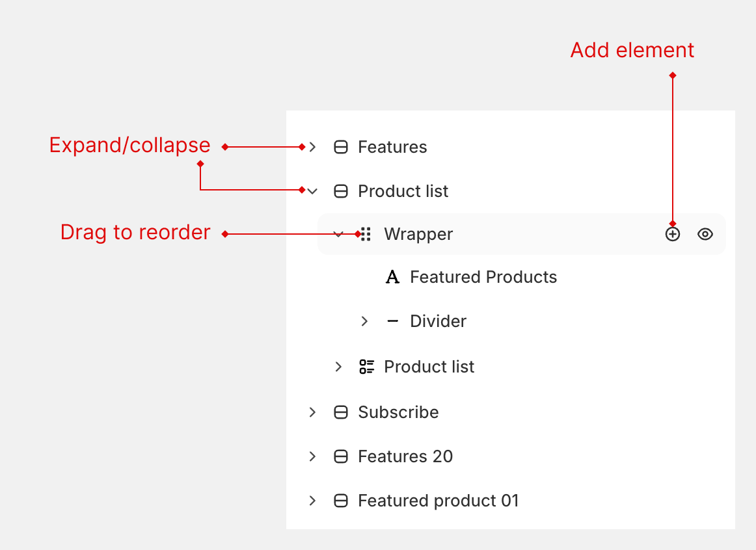Click the add element plus icon on Wrapper
756x550 pixels.
click(x=672, y=235)
